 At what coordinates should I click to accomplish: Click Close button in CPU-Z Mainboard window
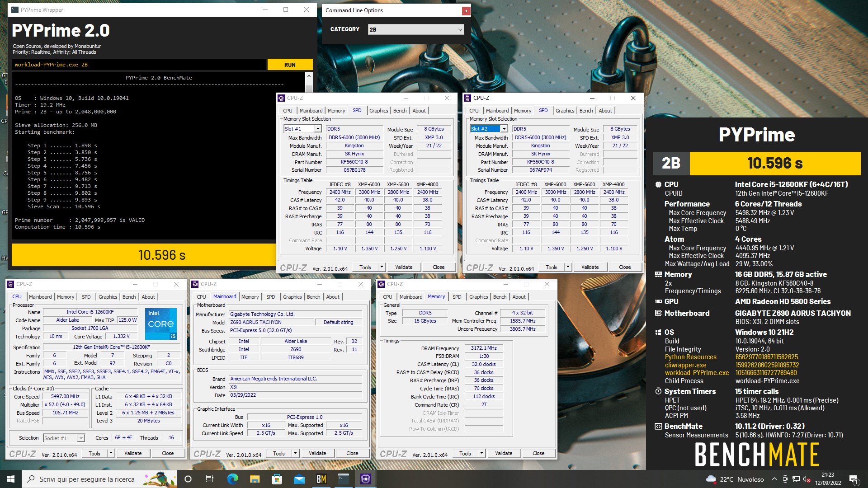352,453
